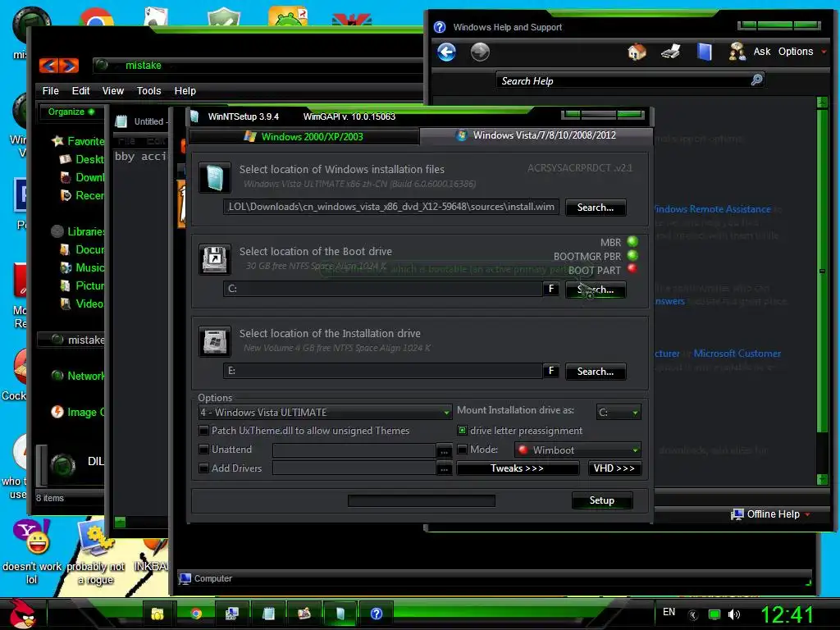This screenshot has width=840, height=630.
Task: Uncheck drive letter preassignment
Action: tap(462, 430)
